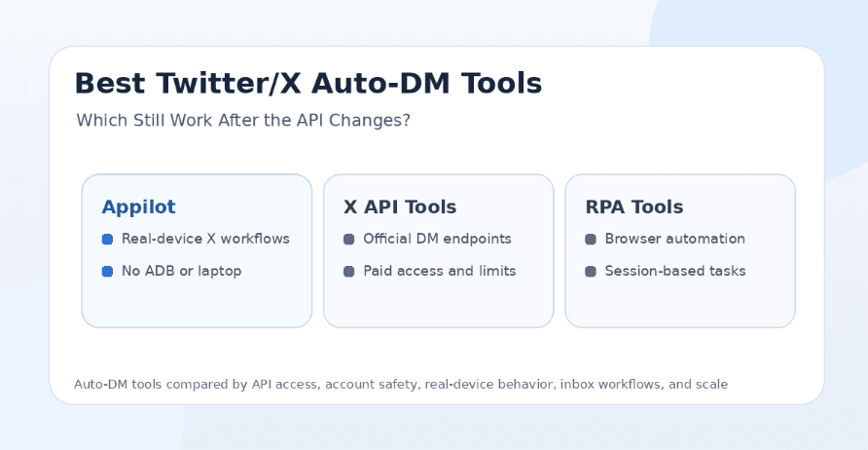The height and width of the screenshot is (450, 868).
Task: Click the 'Best Twitter/X Auto-DM Tools' headline
Action: coord(307,84)
